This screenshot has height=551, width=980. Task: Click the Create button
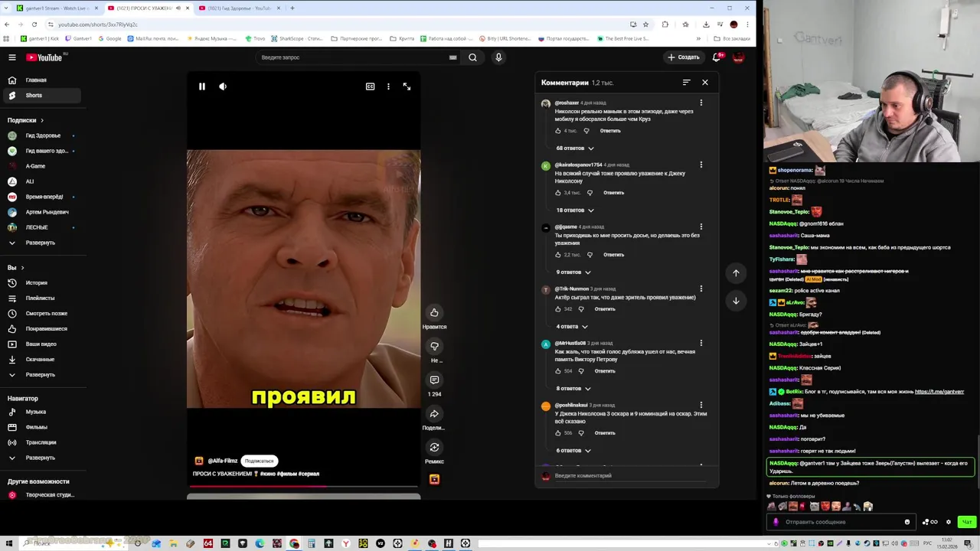(683, 57)
